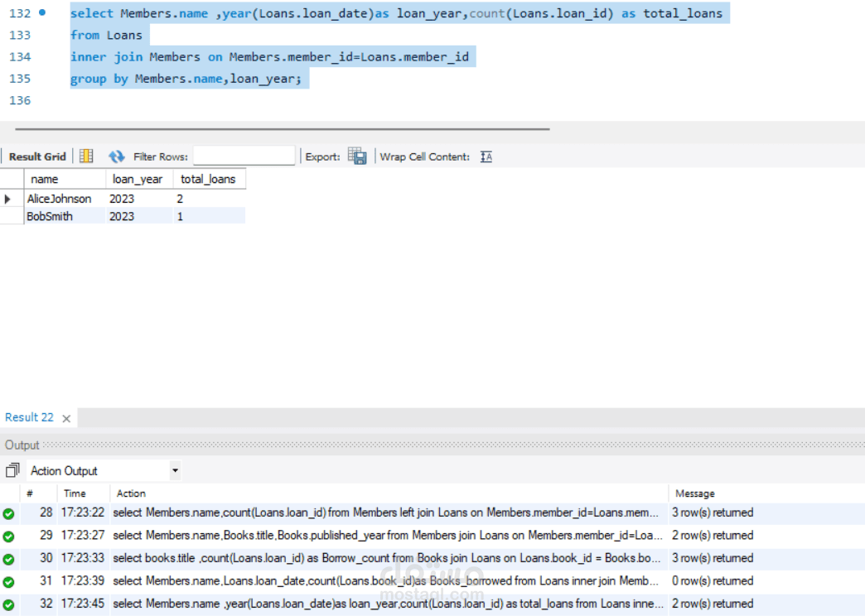Sort by the total_loans column header
Viewport: 865px width, 616px height.
[x=209, y=179]
